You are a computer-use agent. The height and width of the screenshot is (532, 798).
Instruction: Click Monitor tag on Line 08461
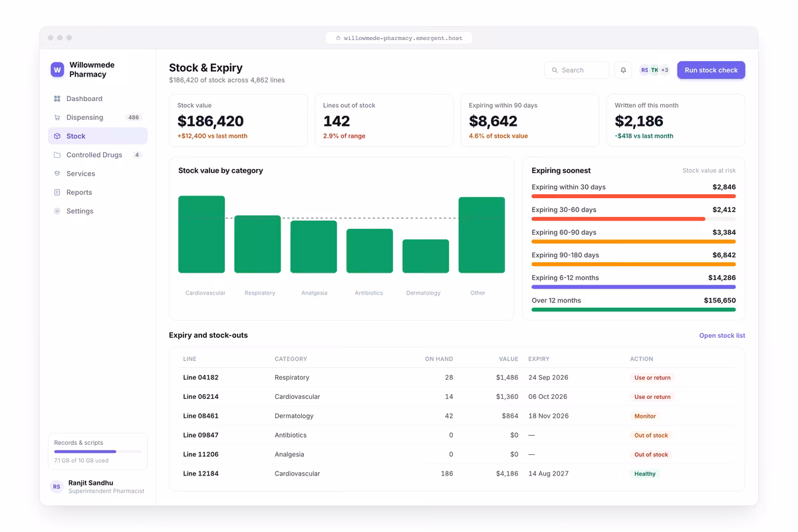point(644,416)
